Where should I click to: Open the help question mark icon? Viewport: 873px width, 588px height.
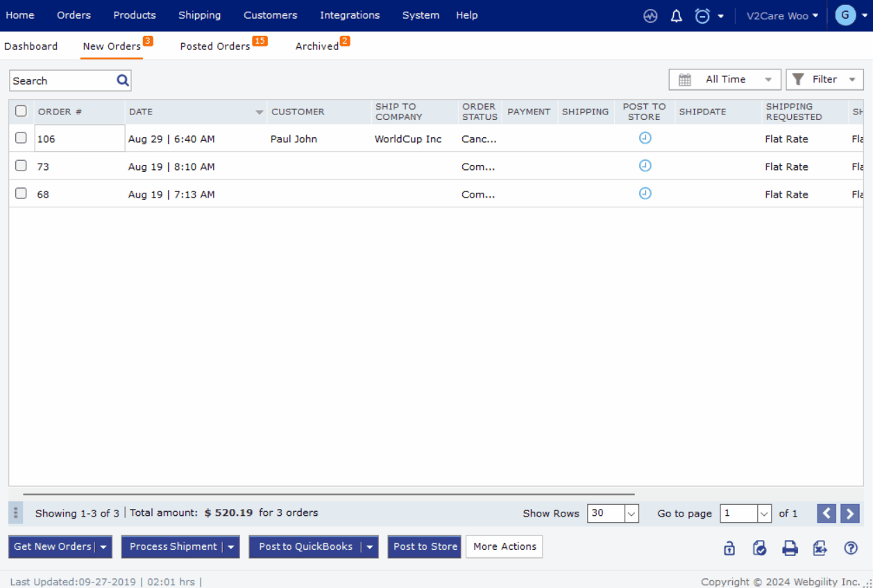(851, 548)
